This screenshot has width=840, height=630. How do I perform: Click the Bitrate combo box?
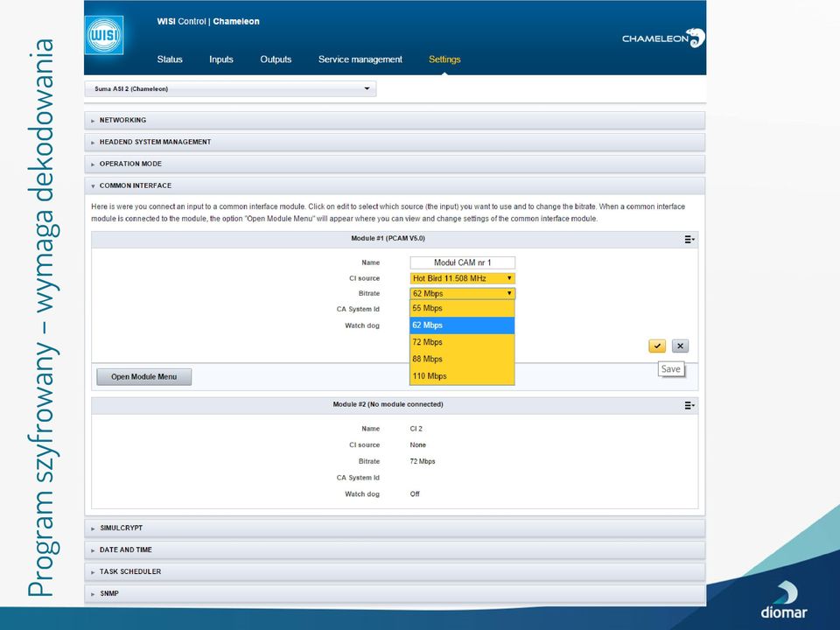click(462, 294)
